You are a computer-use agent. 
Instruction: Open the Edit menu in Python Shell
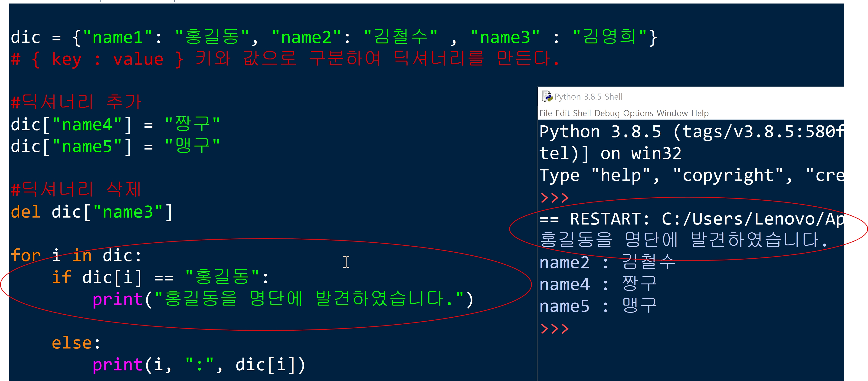pyautogui.click(x=562, y=113)
